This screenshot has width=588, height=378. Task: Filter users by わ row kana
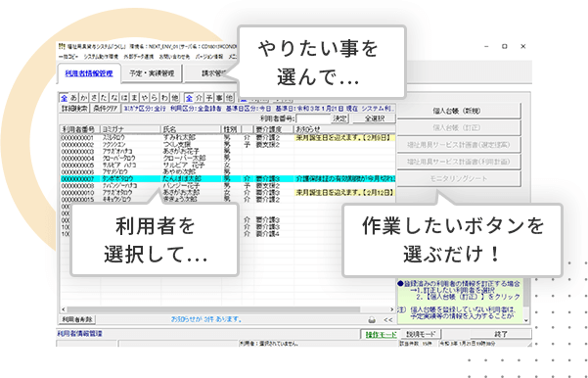pyautogui.click(x=165, y=98)
